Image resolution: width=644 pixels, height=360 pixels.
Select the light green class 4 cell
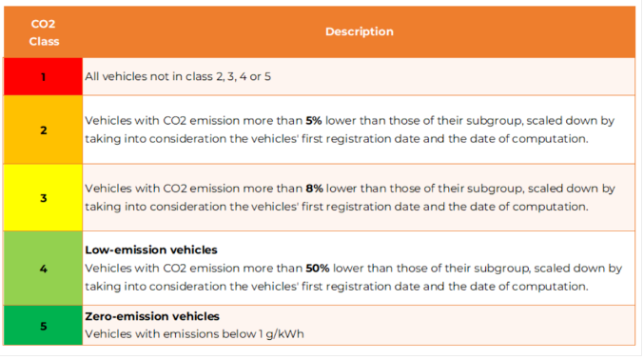43,269
